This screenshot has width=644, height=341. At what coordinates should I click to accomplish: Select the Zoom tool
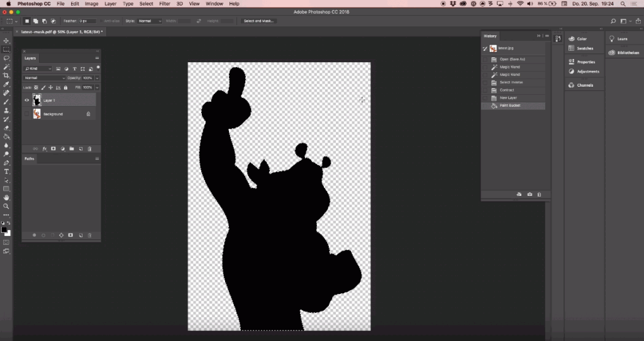coord(6,207)
